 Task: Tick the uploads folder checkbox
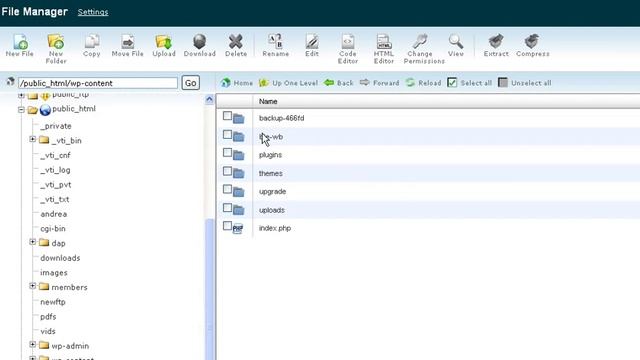pyautogui.click(x=227, y=208)
